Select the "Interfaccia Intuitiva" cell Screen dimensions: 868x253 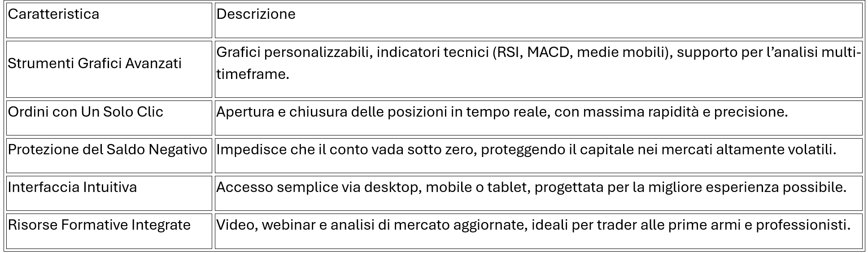[x=72, y=187]
